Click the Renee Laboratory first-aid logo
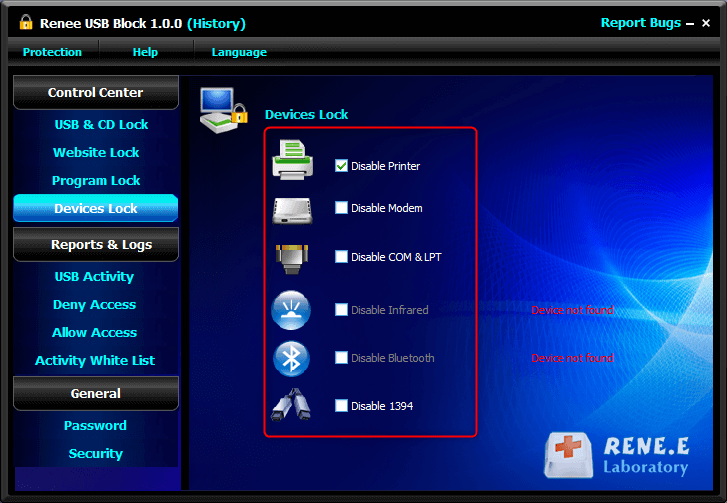This screenshot has width=727, height=503. point(568,455)
